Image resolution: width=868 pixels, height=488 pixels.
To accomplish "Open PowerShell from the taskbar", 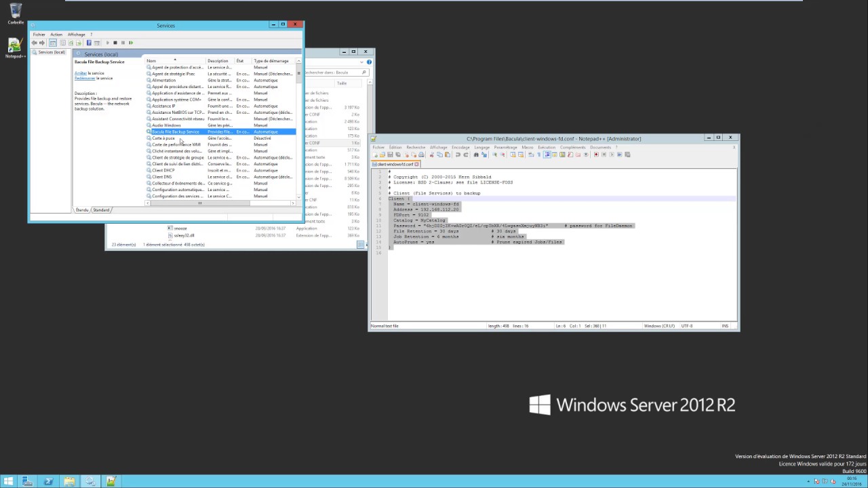I will click(48, 481).
